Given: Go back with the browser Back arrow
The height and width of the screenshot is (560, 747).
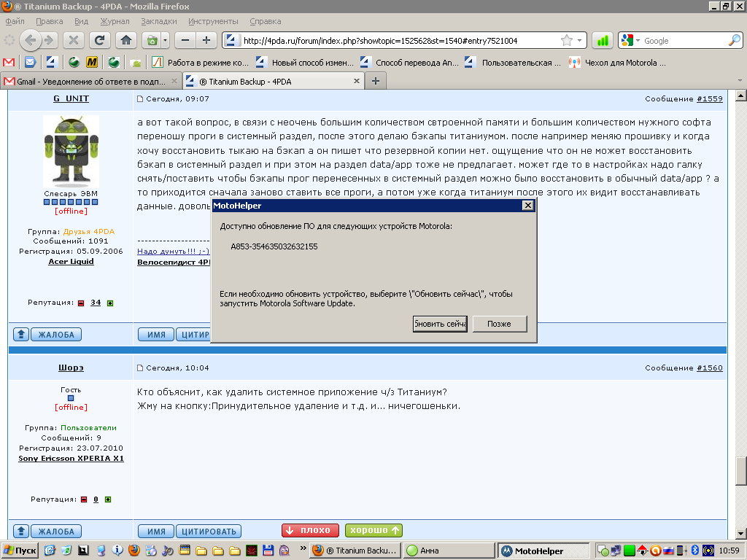Looking at the screenshot, I should [x=31, y=41].
